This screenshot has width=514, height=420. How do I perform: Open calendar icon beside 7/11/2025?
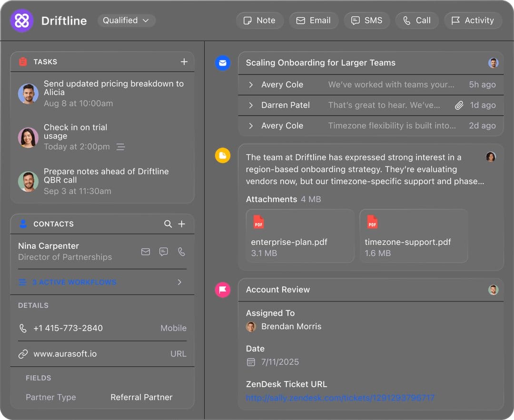tap(251, 362)
